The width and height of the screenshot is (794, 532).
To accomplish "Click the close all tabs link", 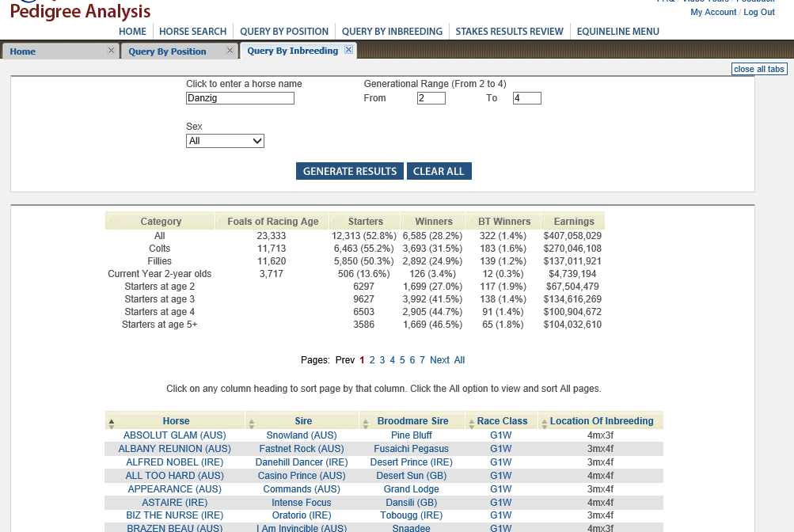I will [x=758, y=69].
